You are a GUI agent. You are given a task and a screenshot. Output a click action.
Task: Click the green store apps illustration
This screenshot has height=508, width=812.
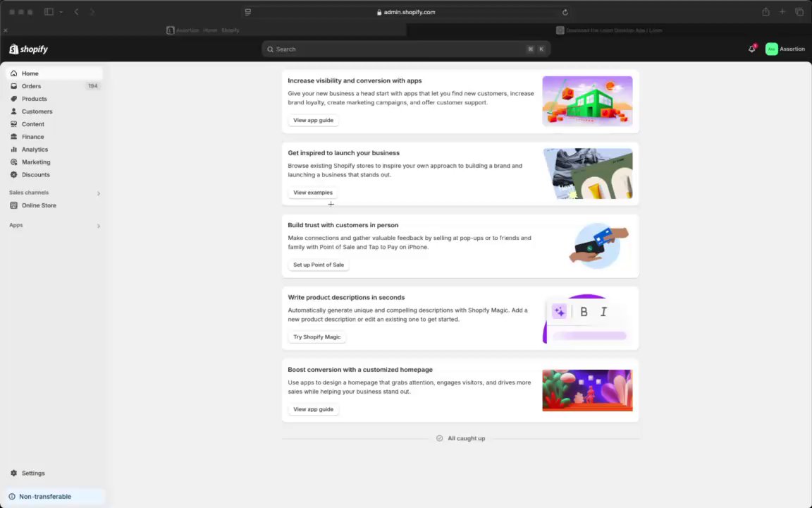click(587, 101)
